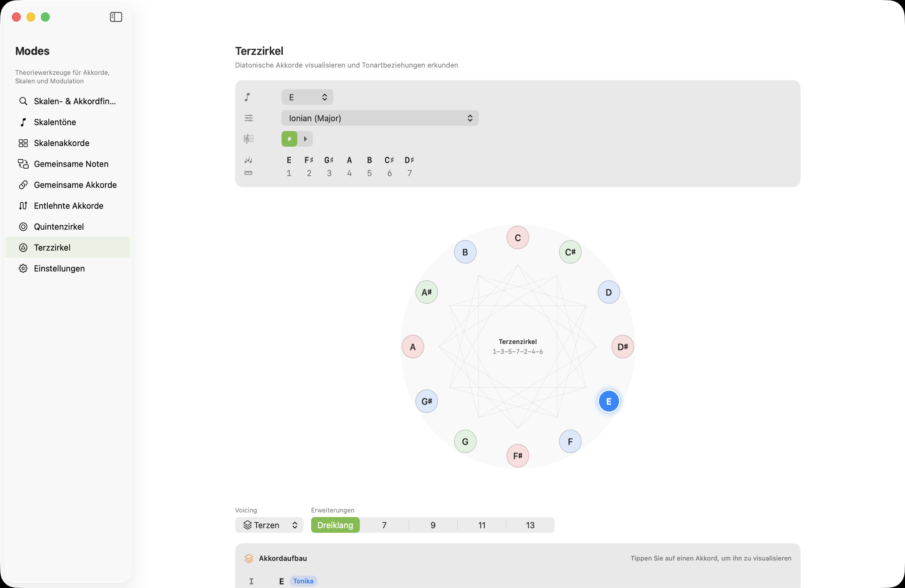Image resolution: width=905 pixels, height=588 pixels.
Task: Select the 7 chord extension
Action: 384,525
